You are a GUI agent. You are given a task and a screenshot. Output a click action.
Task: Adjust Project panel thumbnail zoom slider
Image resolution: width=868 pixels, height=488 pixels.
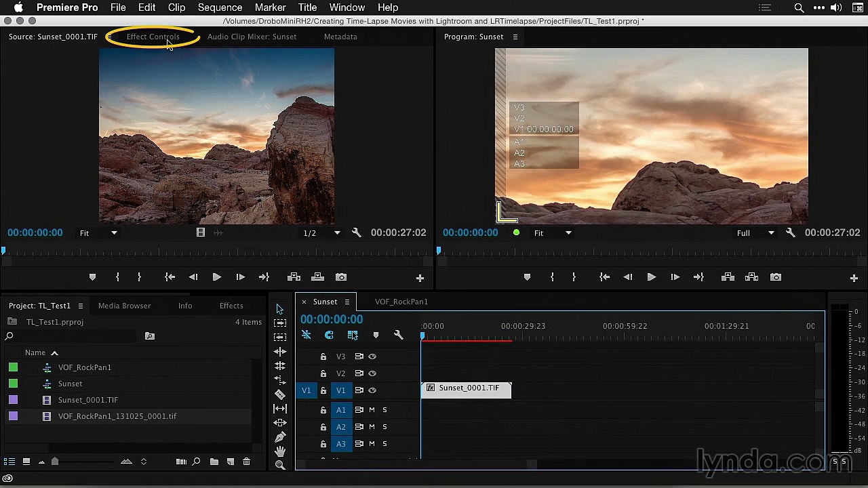[55, 462]
